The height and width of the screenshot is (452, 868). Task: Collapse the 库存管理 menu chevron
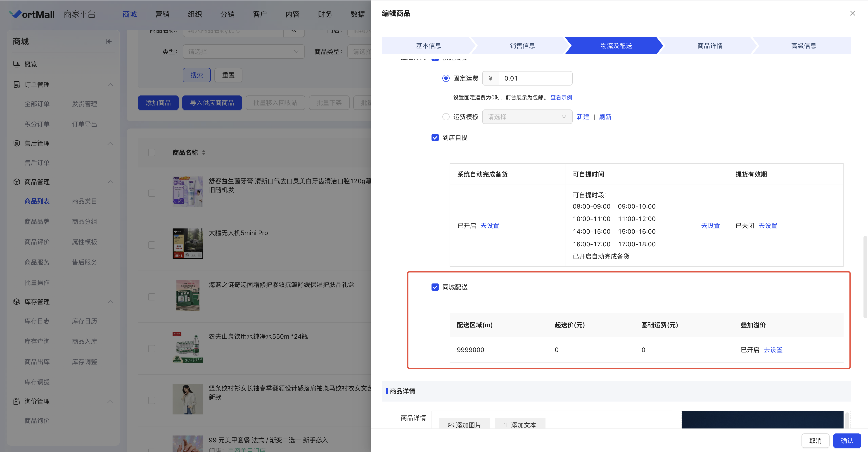[110, 302]
